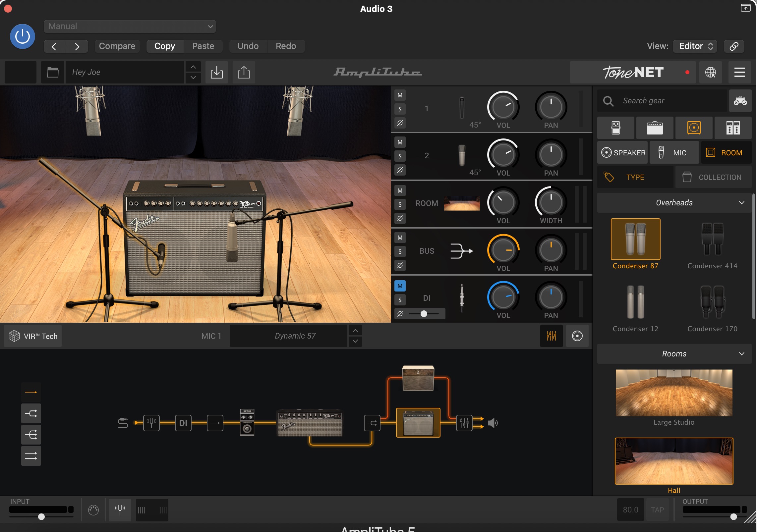This screenshot has height=532, width=757.
Task: Toggle the VIR Tech button
Action: click(33, 336)
